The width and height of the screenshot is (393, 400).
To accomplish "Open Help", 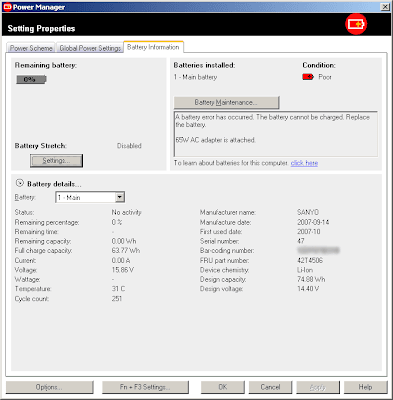I will click(x=365, y=387).
